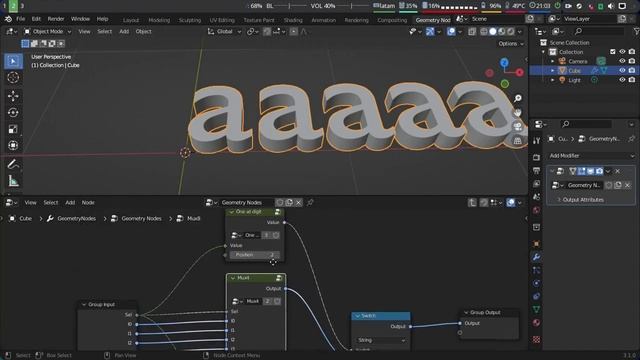Open the File menu
The width and height of the screenshot is (640, 360).
pyautogui.click(x=20, y=19)
